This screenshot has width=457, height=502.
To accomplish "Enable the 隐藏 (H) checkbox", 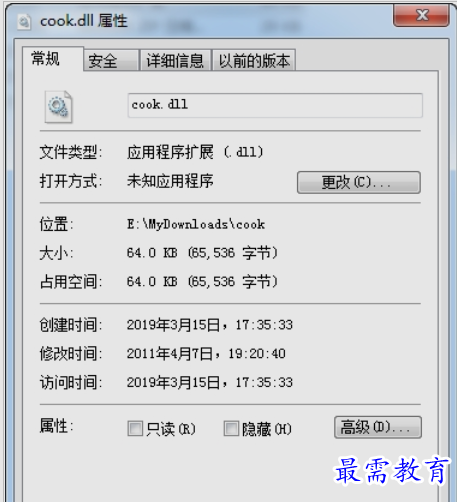I will pyautogui.click(x=231, y=428).
